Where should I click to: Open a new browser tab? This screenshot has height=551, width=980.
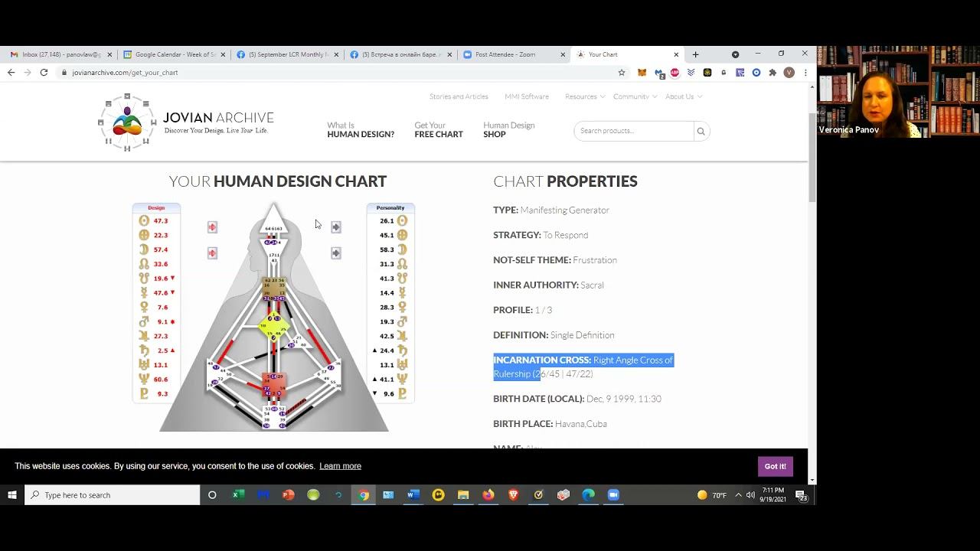695,54
